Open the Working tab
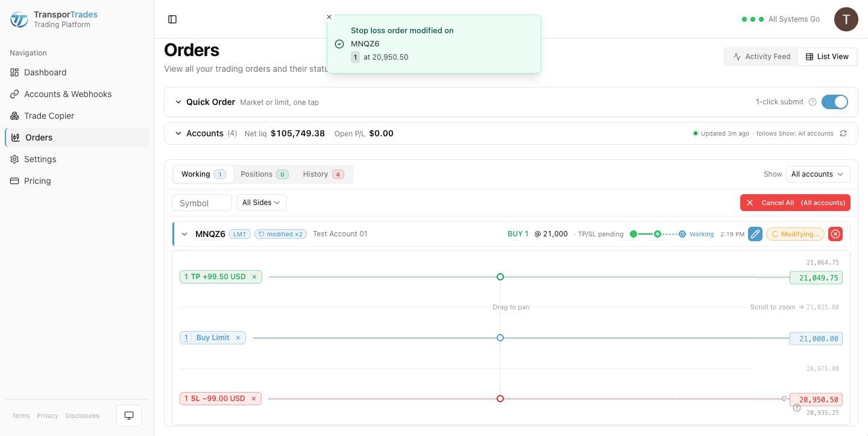This screenshot has height=436, width=868. [x=203, y=174]
